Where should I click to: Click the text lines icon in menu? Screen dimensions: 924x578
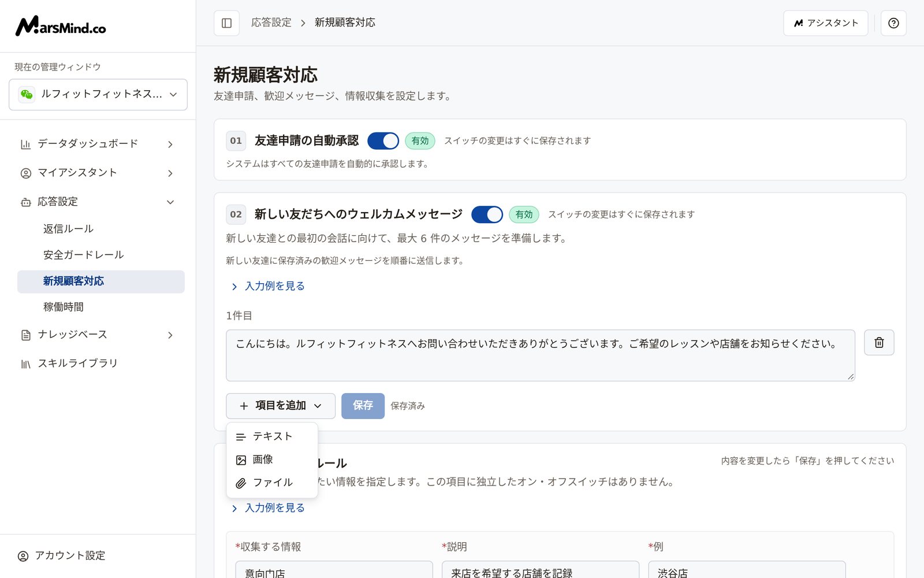(241, 437)
